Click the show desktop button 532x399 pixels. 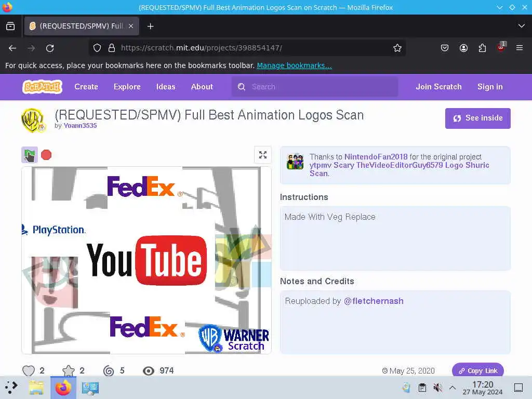tap(518, 388)
